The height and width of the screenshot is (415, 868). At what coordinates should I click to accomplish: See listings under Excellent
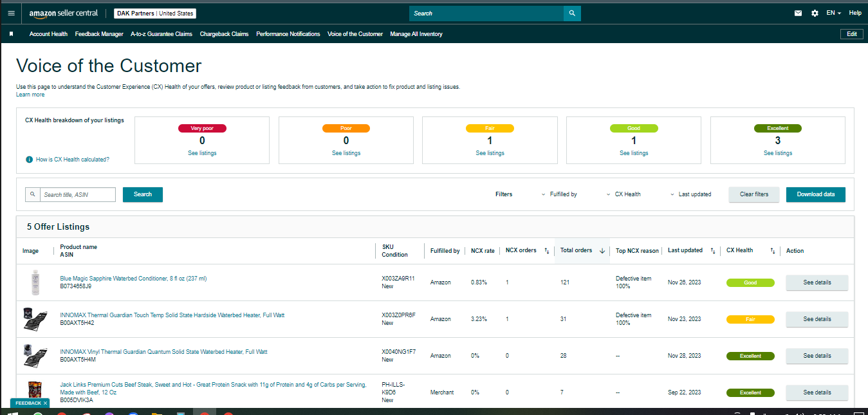coord(778,153)
